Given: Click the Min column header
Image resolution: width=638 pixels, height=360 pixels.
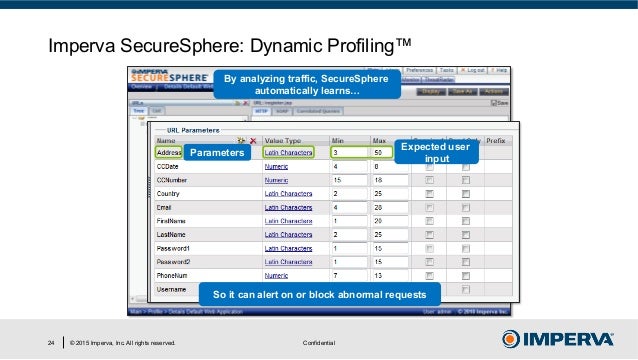Looking at the screenshot, I should [338, 141].
